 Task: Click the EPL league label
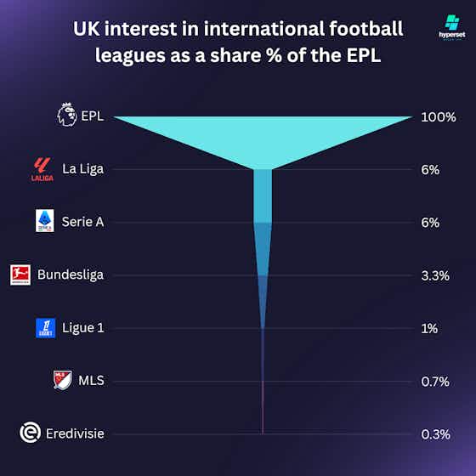coord(93,116)
